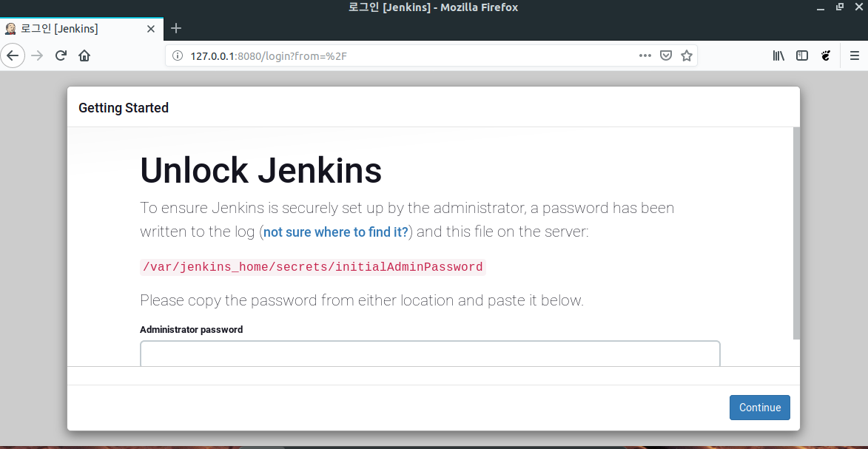Open the Firefox home page

(x=84, y=55)
